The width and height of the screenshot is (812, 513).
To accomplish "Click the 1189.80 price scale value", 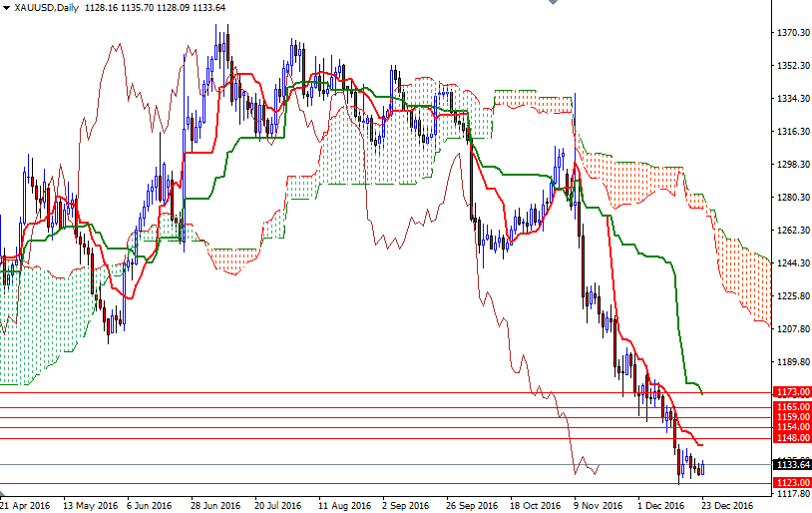I will click(x=793, y=362).
